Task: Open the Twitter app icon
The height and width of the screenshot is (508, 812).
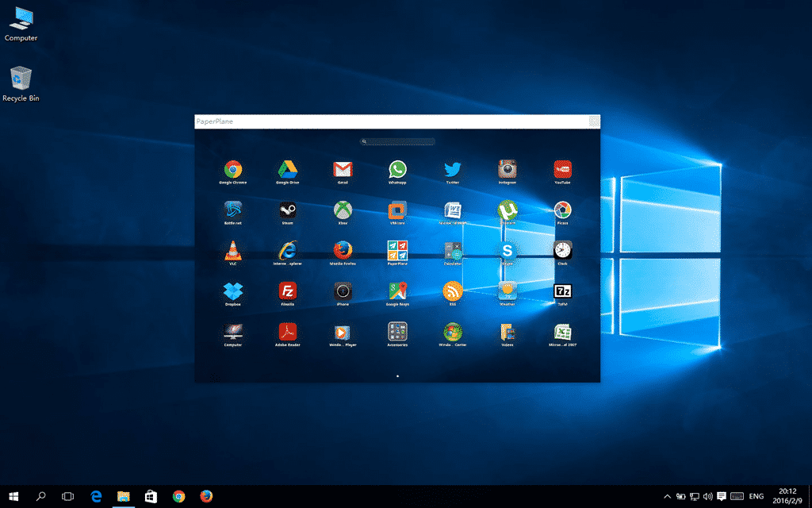Action: tap(452, 169)
